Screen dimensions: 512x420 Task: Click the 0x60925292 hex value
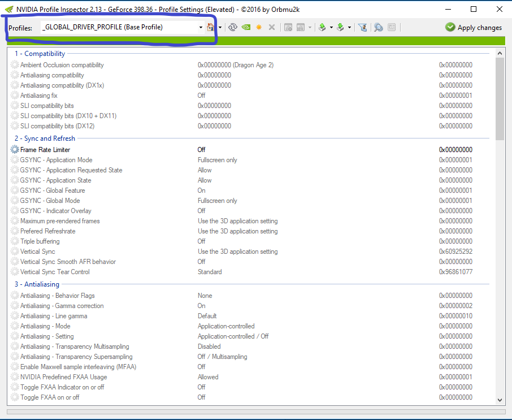[x=455, y=252]
